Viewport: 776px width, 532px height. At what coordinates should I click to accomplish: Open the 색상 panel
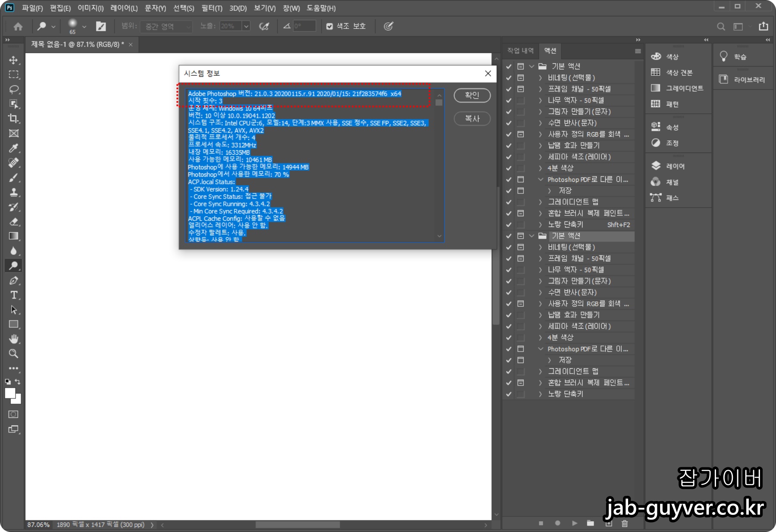tap(665, 56)
